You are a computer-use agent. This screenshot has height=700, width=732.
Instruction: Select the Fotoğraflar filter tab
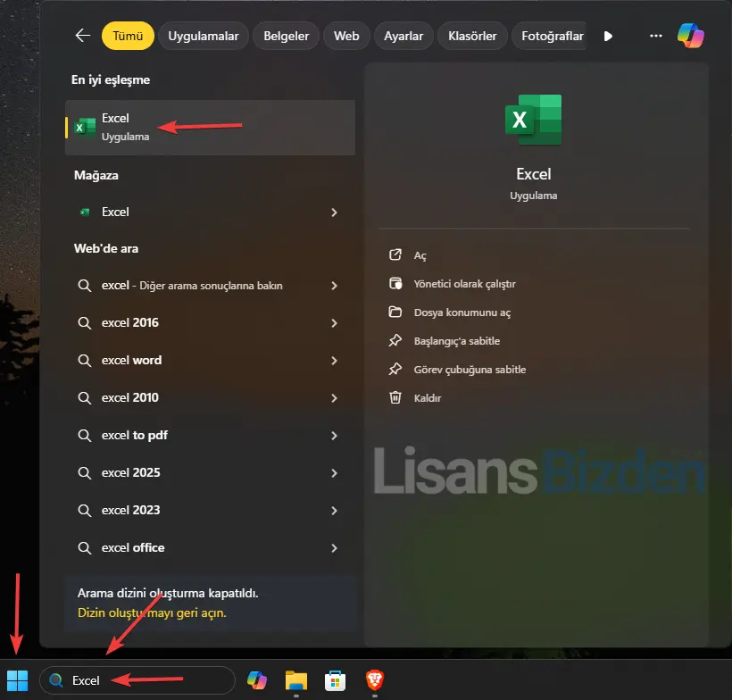coord(550,36)
